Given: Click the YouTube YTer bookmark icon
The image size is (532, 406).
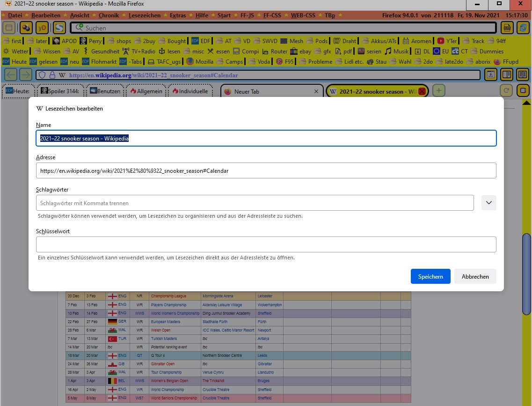Looking at the screenshot, I should [440, 41].
